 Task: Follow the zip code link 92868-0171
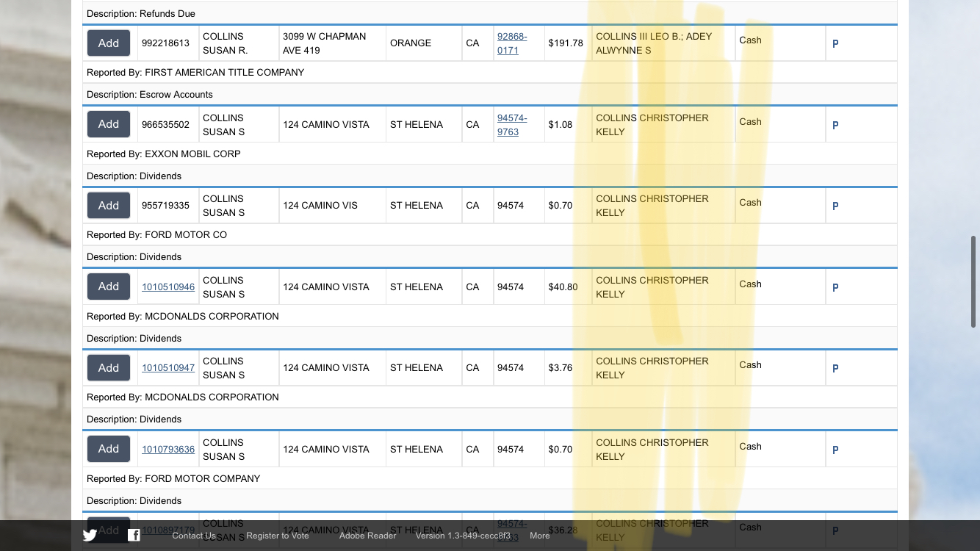pyautogui.click(x=512, y=43)
